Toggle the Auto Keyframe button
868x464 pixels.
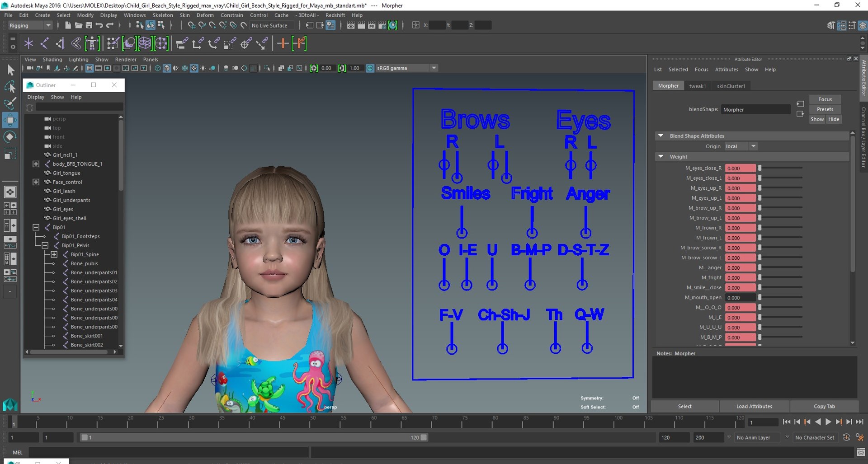click(846, 437)
